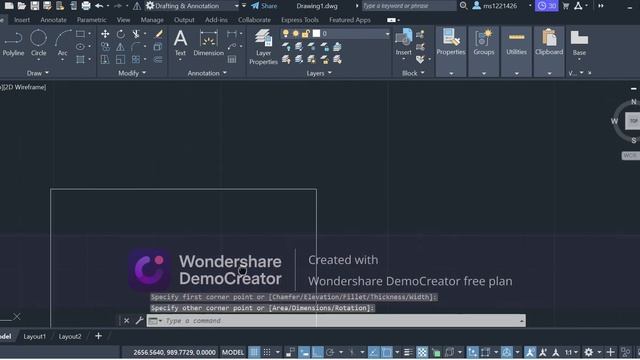Select the Dimension tool
Screen dimensions: 640x360
coord(209,43)
